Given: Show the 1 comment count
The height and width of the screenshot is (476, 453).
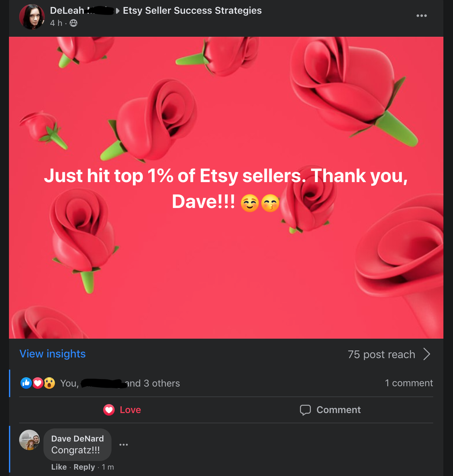Looking at the screenshot, I should tap(409, 383).
